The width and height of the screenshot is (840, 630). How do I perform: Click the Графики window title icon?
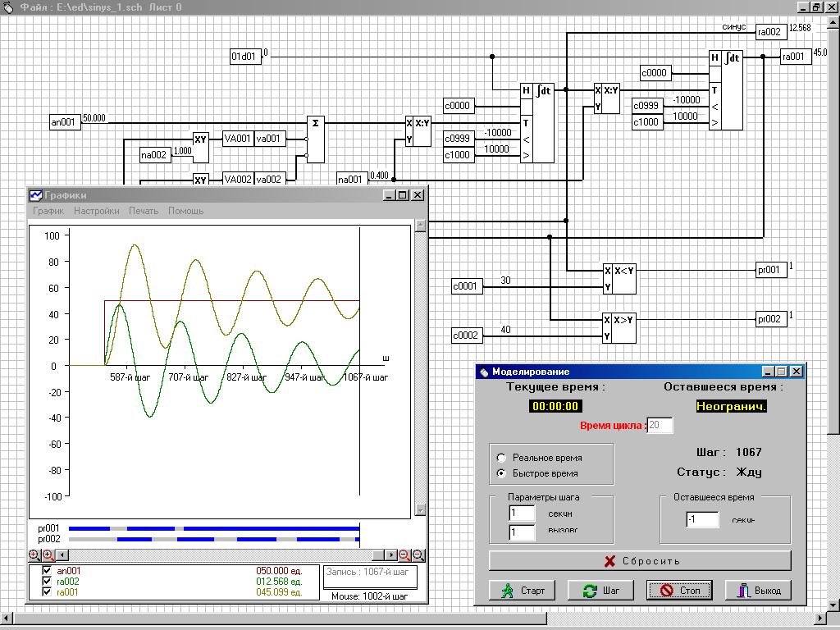click(36, 195)
